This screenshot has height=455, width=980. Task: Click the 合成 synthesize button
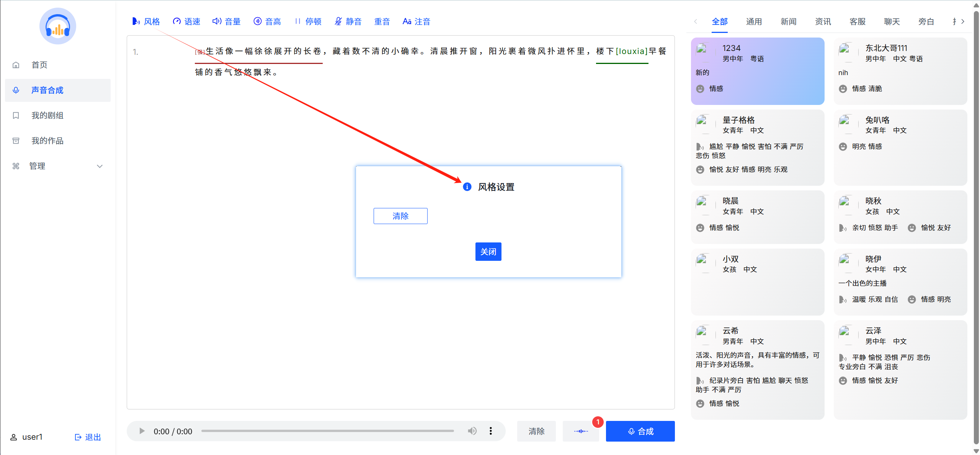[640, 431]
